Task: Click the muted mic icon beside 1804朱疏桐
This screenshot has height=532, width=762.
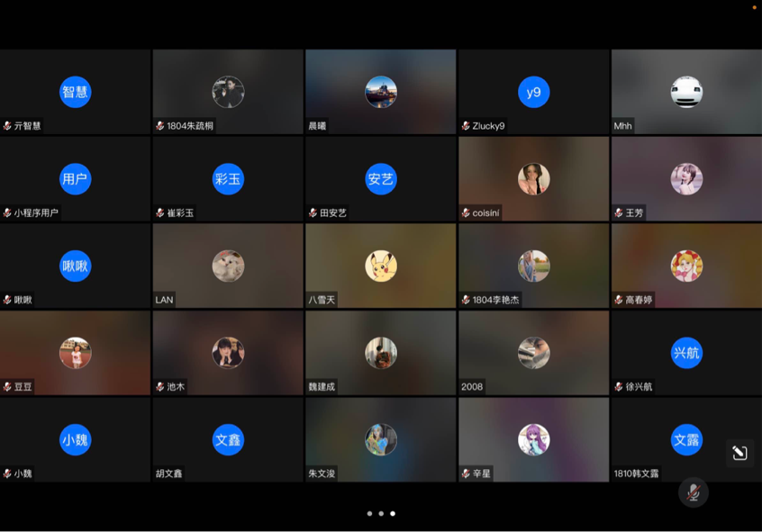Action: (x=160, y=126)
